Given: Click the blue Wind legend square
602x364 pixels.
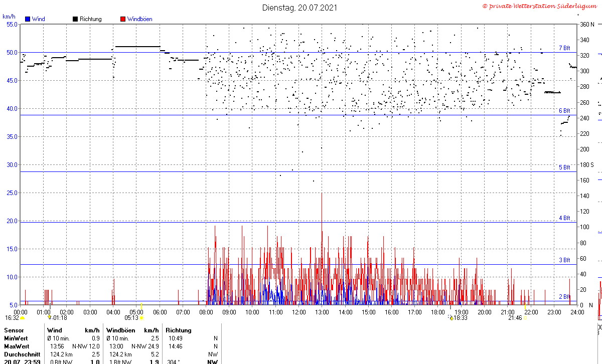Looking at the screenshot, I should point(27,19).
